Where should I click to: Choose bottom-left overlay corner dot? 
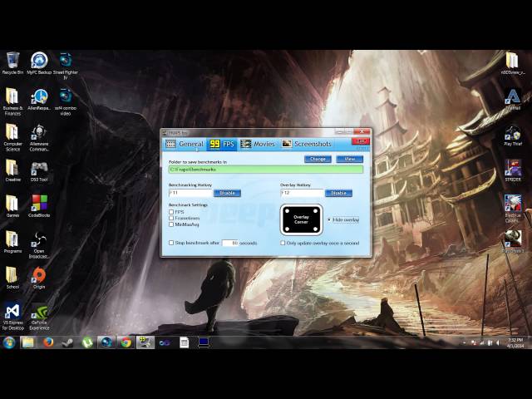[x=288, y=229]
